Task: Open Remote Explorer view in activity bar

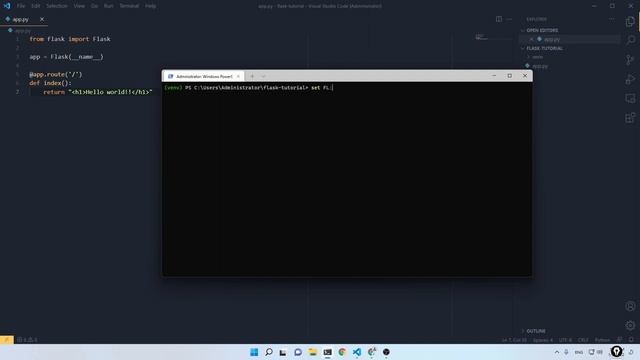Action: click(x=630, y=98)
